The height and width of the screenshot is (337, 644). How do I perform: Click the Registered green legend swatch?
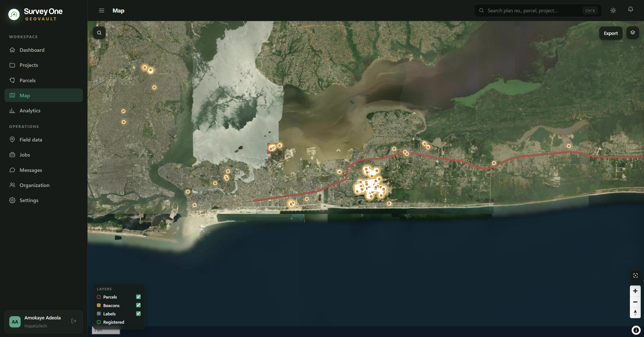click(99, 322)
